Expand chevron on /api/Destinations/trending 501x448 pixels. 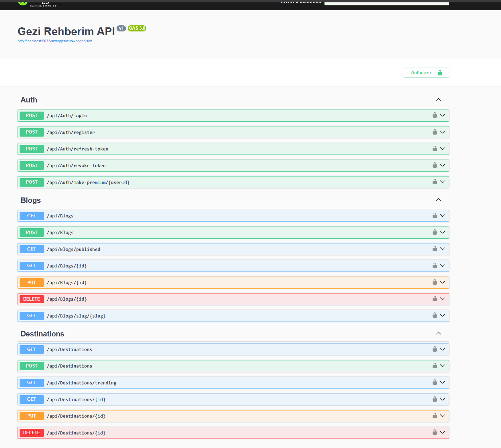pos(443,382)
